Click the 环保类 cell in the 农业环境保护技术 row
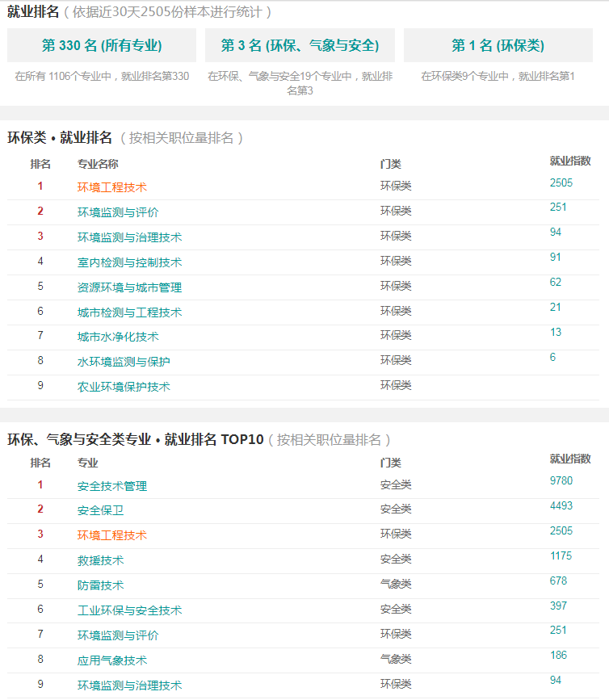Image resolution: width=609 pixels, height=700 pixels. click(x=396, y=385)
